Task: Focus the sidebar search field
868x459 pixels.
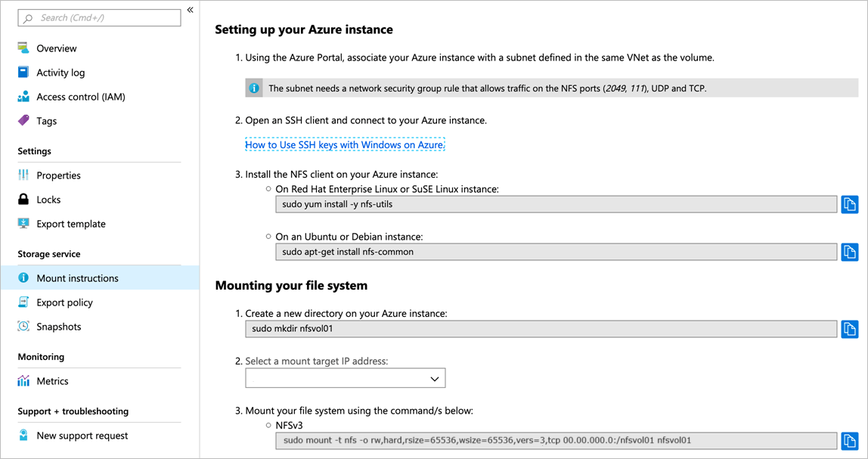Action: 100,17
